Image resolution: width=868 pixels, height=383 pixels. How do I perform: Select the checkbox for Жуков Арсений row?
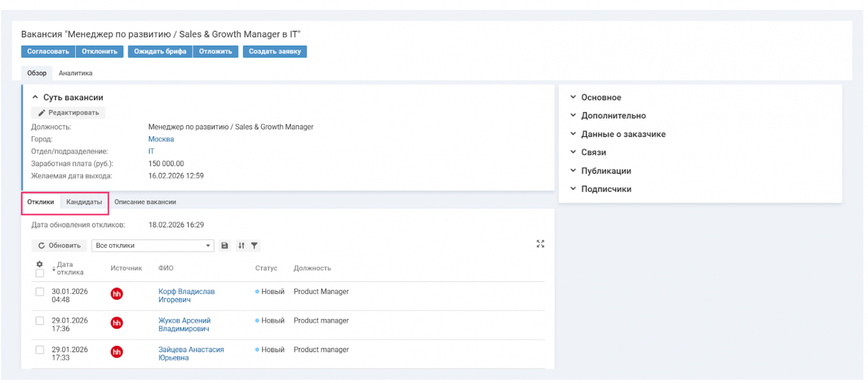(x=40, y=321)
